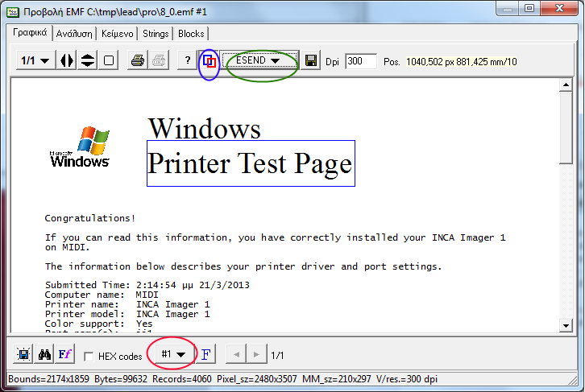
Task: Click the vertical scrollbar thumb
Action: 566,128
